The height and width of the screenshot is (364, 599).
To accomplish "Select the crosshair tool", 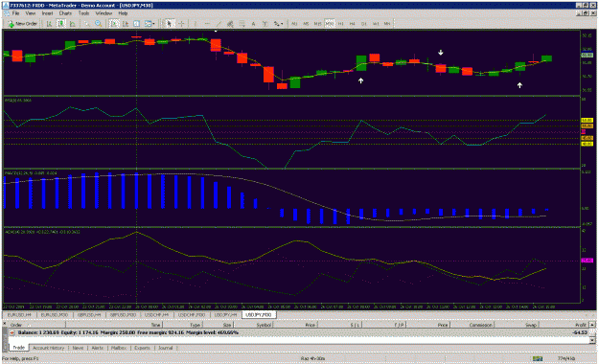I will coord(181,24).
